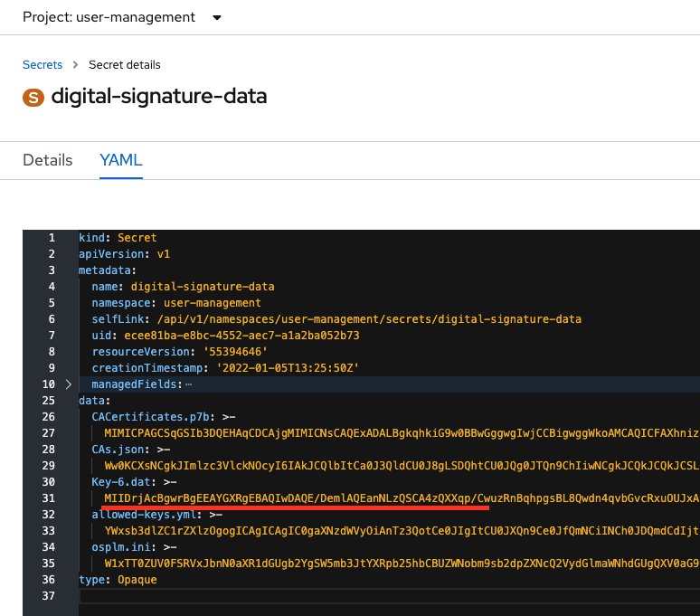
Task: Click 'namespace: user-management' line
Action: (176, 303)
